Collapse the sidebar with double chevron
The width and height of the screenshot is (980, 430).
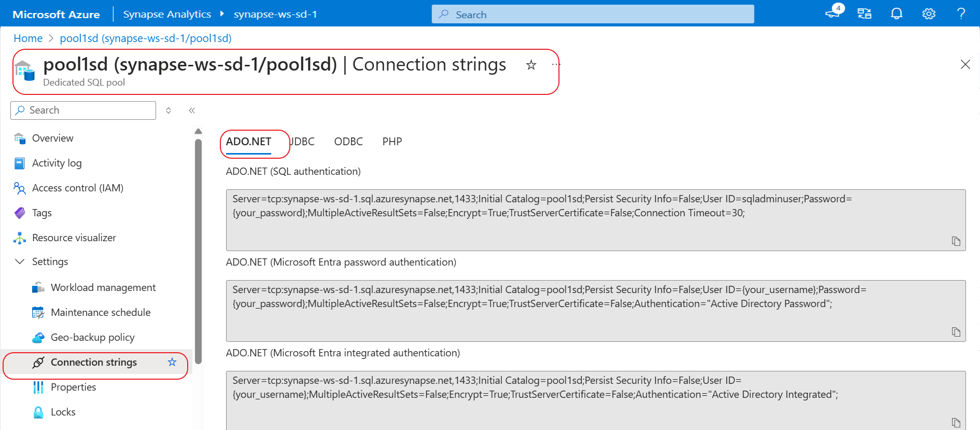(192, 110)
